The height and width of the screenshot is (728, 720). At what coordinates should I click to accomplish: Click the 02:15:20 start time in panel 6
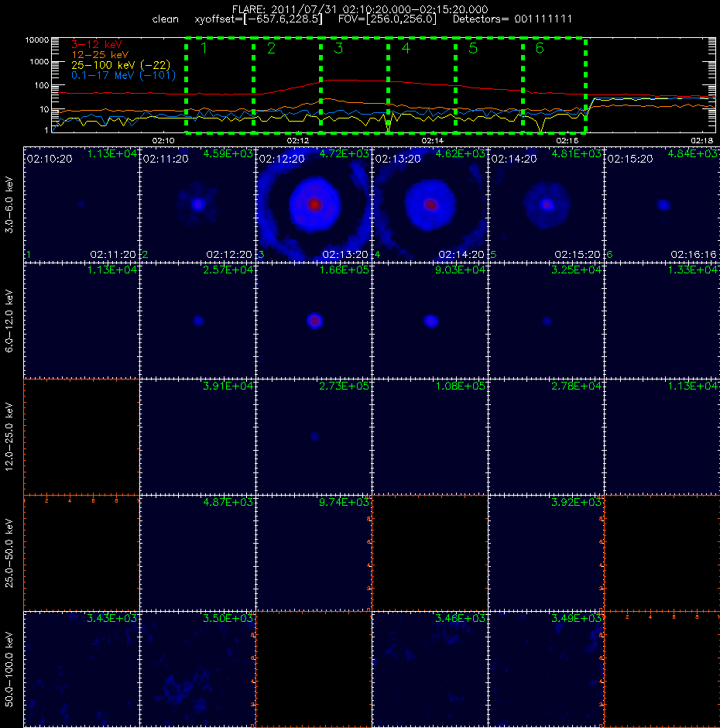click(x=630, y=159)
